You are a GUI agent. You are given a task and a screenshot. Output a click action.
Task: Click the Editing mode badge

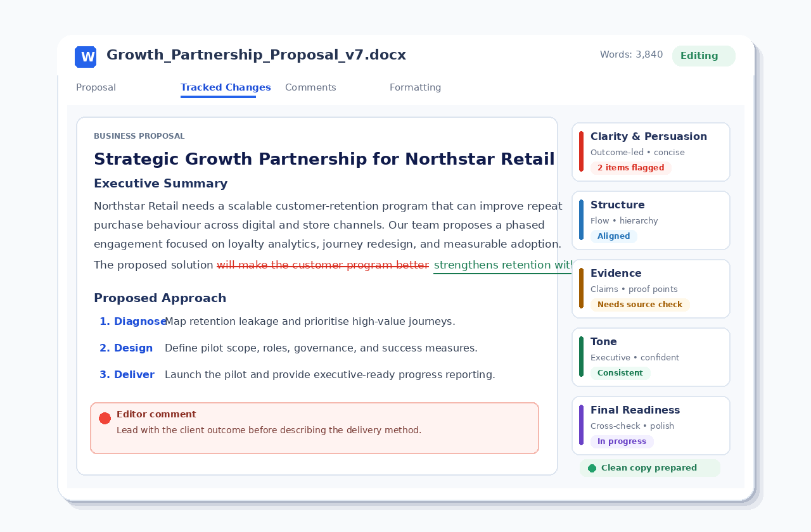[704, 56]
